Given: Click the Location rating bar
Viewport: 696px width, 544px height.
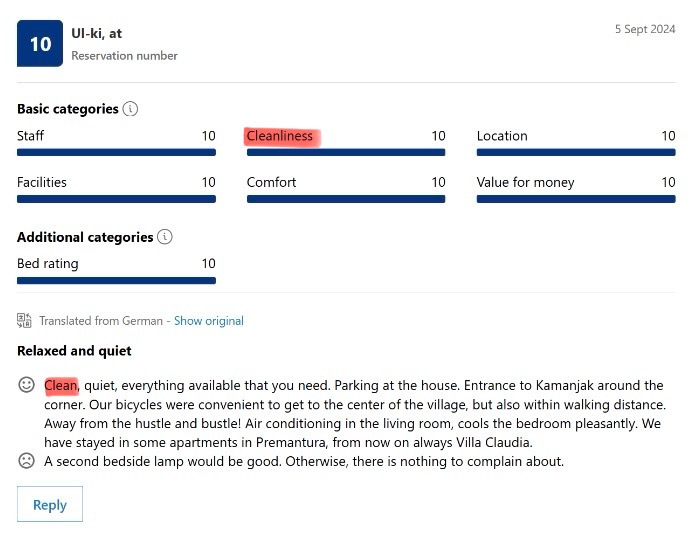Looking at the screenshot, I should (x=576, y=153).
